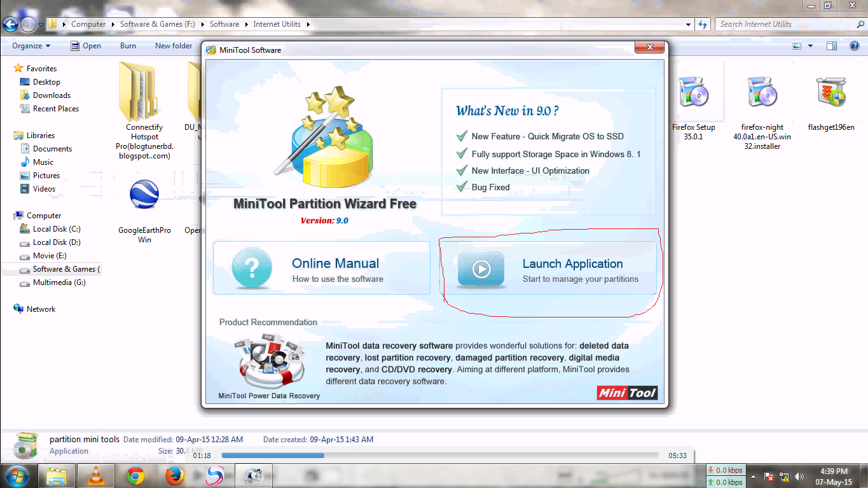Close the MiniTool Software dialog
Viewport: 868px width, 488px height.
point(650,47)
